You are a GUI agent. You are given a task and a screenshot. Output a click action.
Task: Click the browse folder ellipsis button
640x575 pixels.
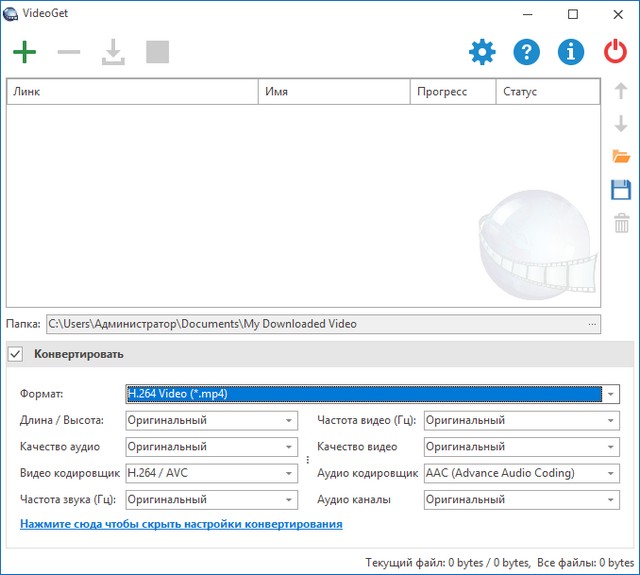click(x=592, y=324)
